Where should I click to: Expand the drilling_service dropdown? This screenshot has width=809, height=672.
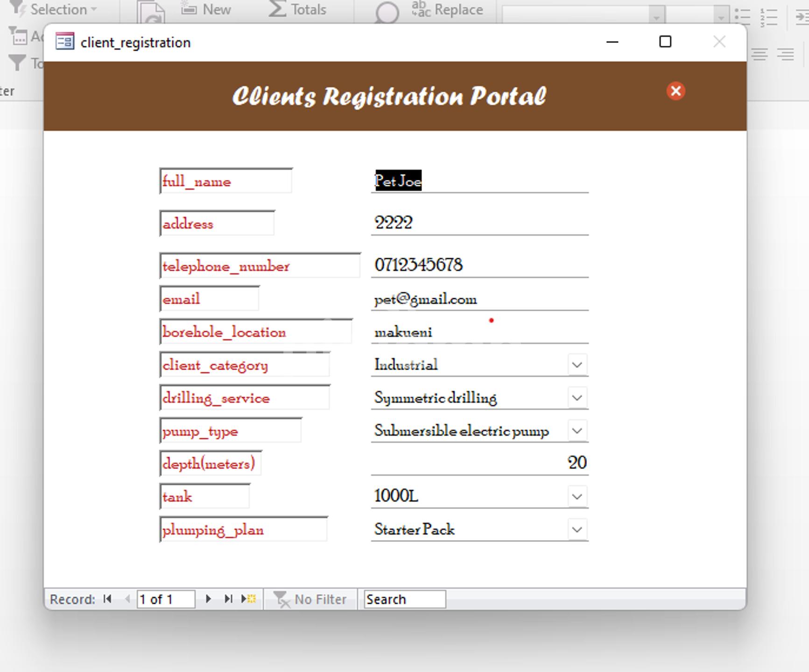[577, 398]
